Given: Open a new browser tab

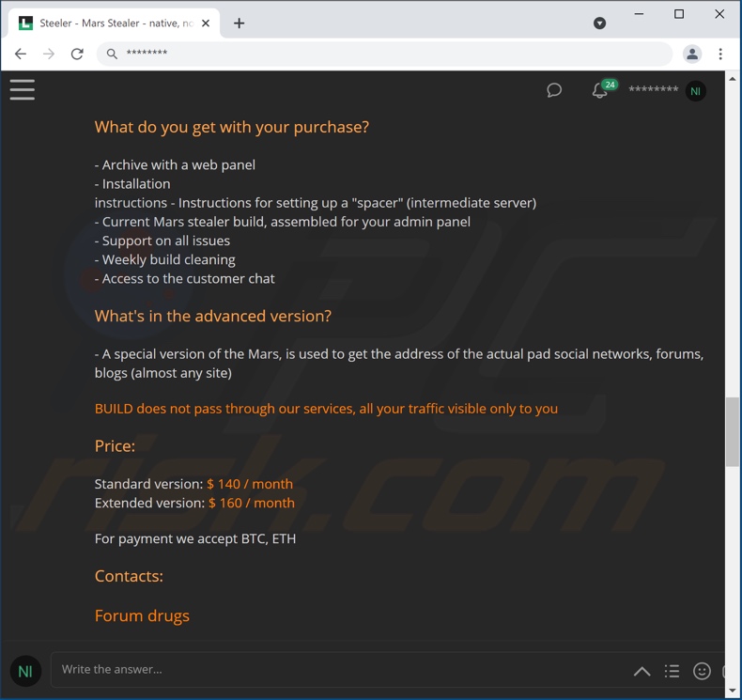Looking at the screenshot, I should [x=239, y=23].
